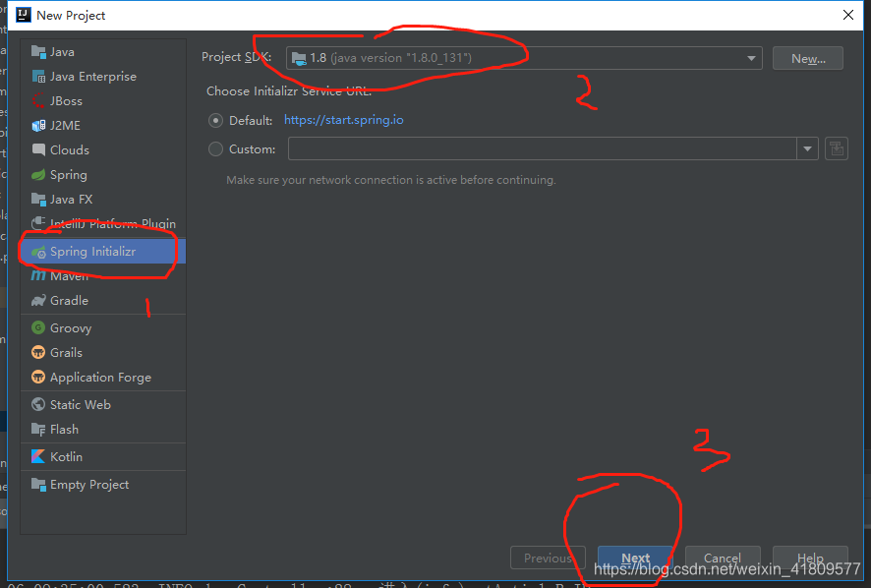The image size is (871, 588).
Task: Close the New Project dialog
Action: point(848,15)
